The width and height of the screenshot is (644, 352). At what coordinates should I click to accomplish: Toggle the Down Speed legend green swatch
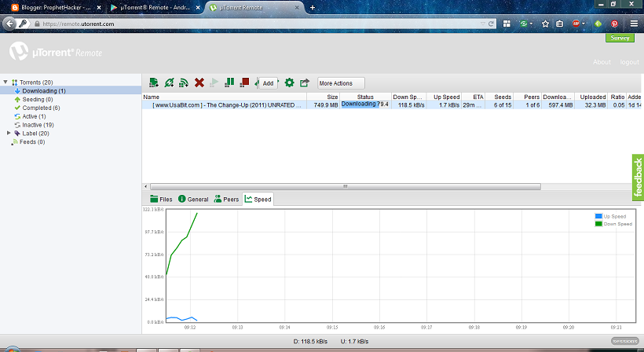598,224
